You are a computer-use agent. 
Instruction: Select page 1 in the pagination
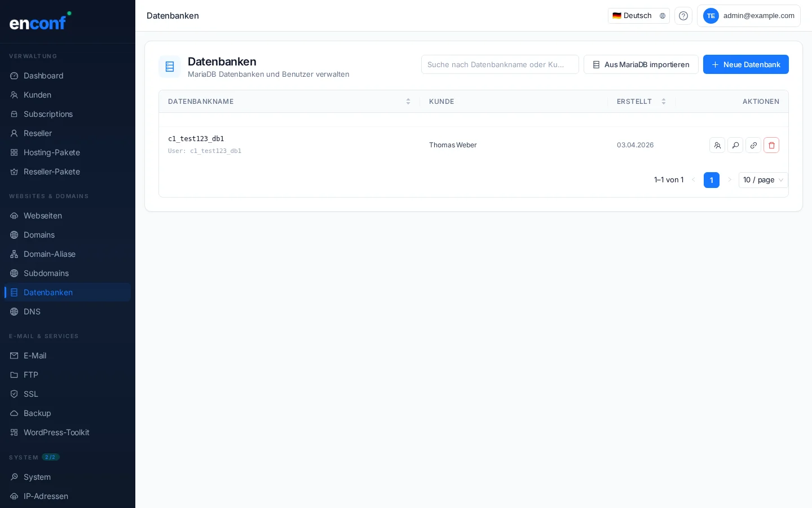point(712,180)
